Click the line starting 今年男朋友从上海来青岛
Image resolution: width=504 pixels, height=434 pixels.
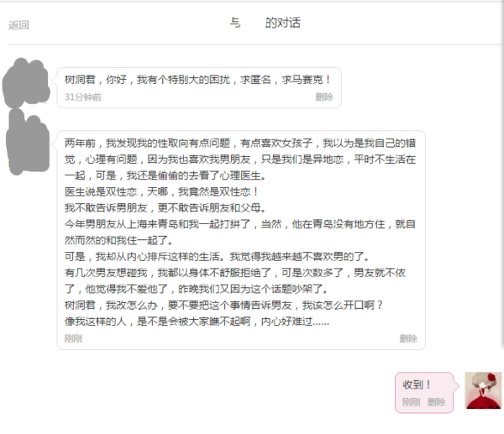pyautogui.click(x=239, y=224)
